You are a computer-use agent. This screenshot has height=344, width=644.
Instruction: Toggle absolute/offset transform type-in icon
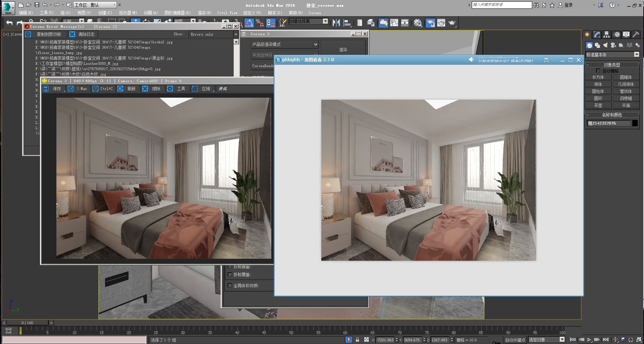(x=366, y=340)
